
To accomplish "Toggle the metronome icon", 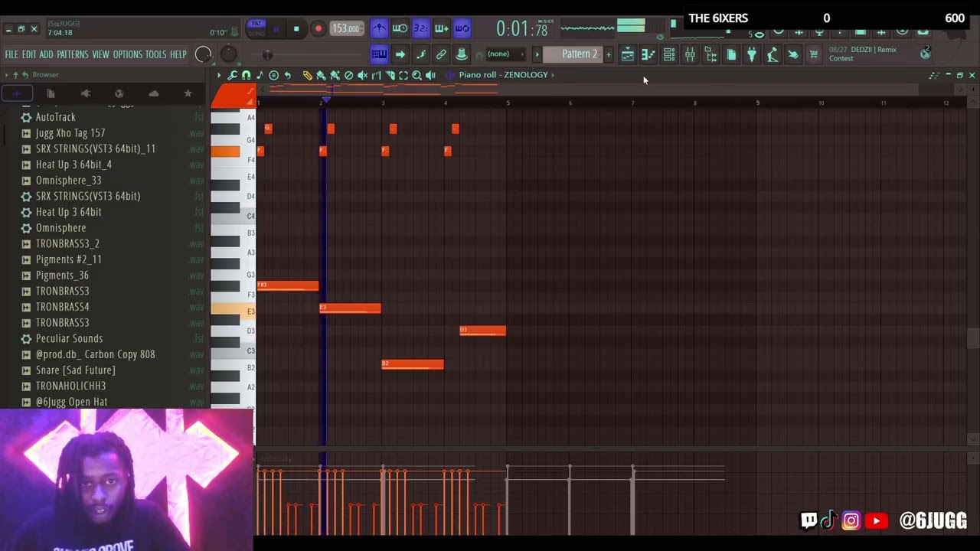I will pos(379,28).
